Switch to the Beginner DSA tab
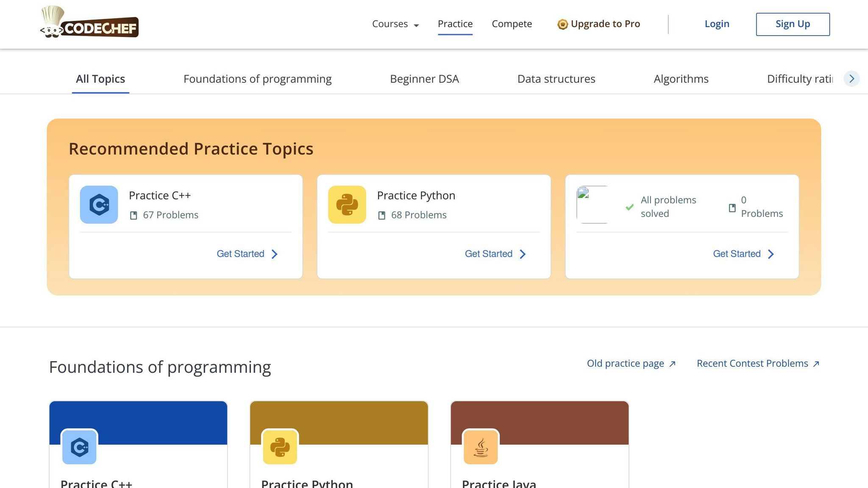The image size is (868, 488). pos(424,79)
